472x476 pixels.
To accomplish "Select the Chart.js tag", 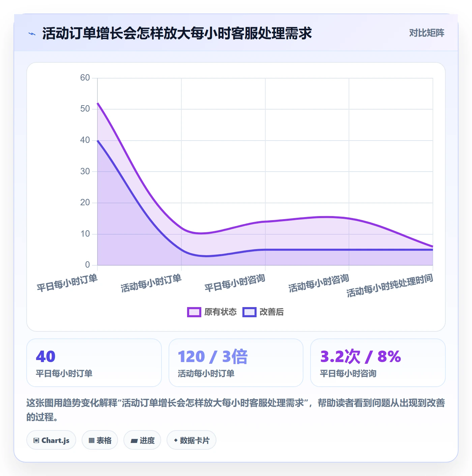I will [51, 440].
